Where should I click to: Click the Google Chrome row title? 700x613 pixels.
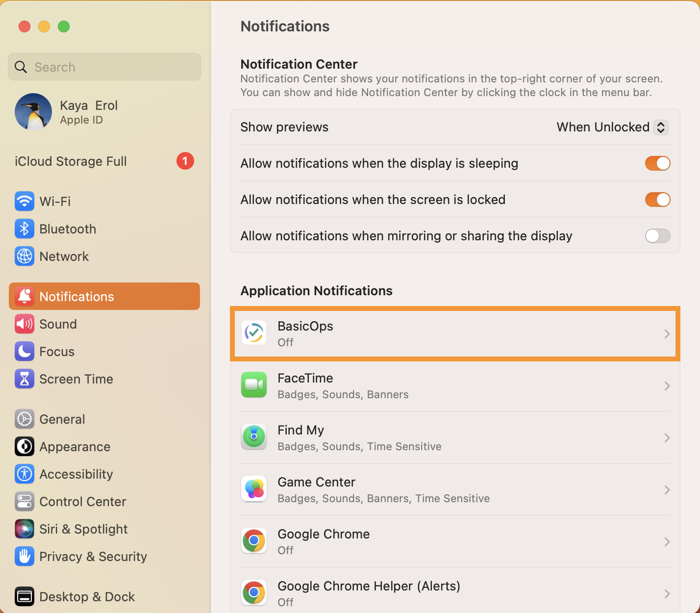click(324, 534)
